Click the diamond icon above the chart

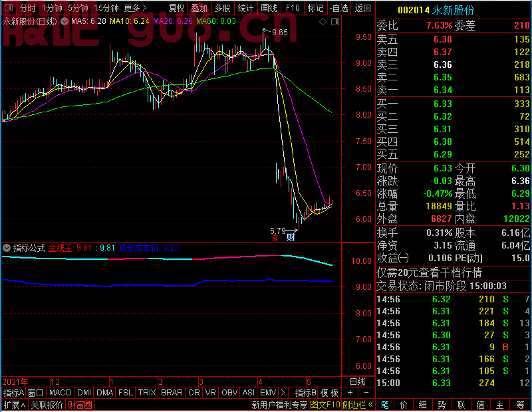(x=323, y=22)
